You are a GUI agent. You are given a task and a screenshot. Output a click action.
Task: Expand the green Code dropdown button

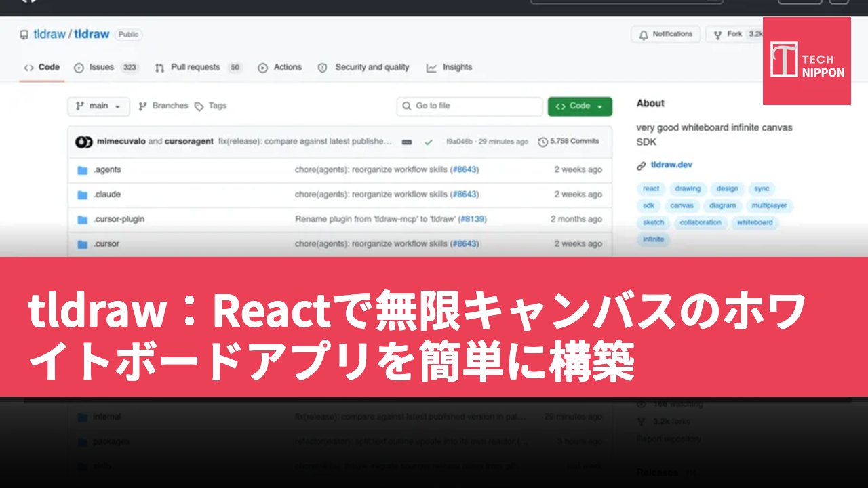(580, 106)
